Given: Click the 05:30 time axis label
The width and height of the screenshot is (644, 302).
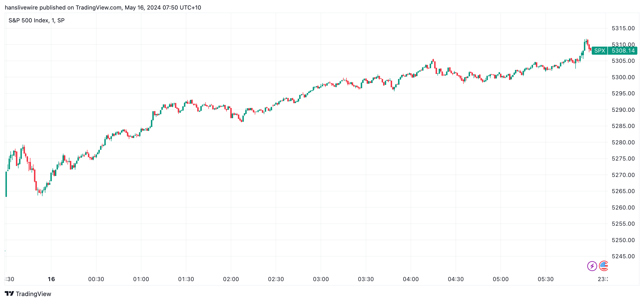Looking at the screenshot, I should coord(546,279).
